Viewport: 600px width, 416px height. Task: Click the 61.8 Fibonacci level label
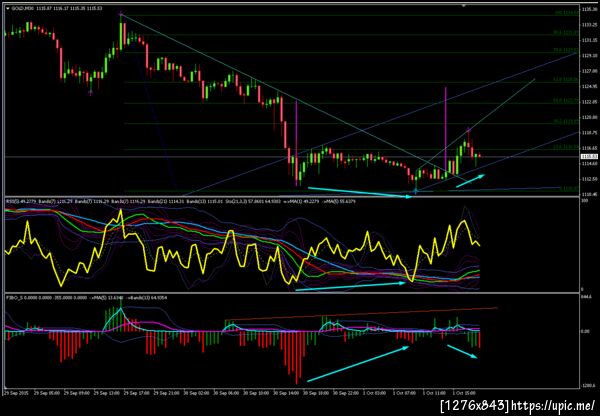566,80
